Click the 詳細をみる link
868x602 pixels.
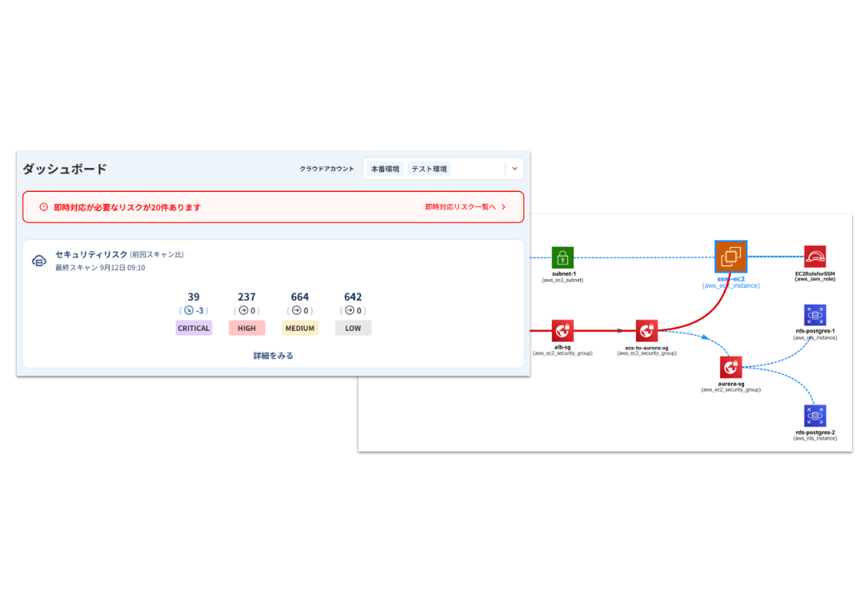tap(274, 355)
